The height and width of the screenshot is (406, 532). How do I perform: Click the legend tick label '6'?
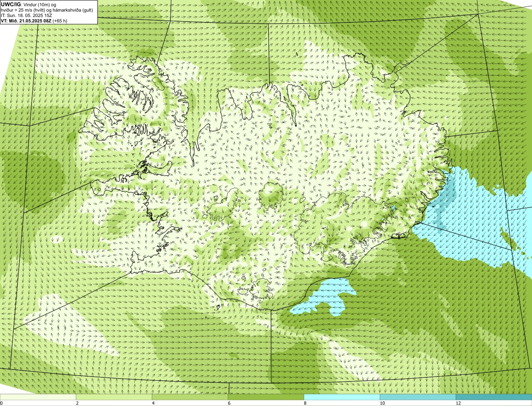(x=229, y=403)
